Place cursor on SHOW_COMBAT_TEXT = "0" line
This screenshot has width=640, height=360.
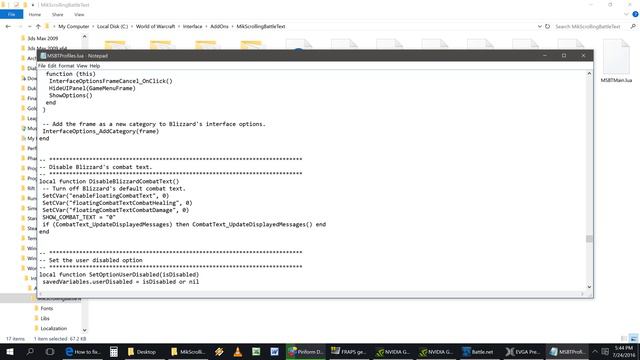(x=79, y=217)
